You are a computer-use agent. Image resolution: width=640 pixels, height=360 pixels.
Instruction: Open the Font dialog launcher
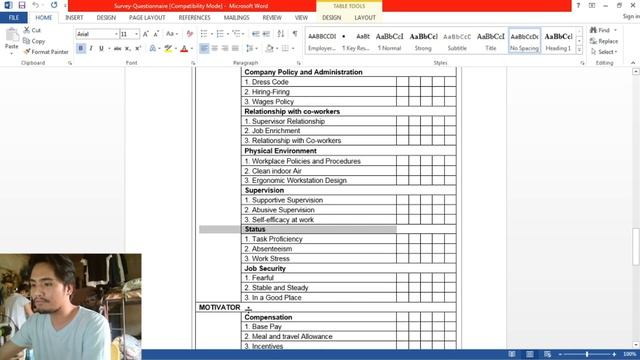193,63
